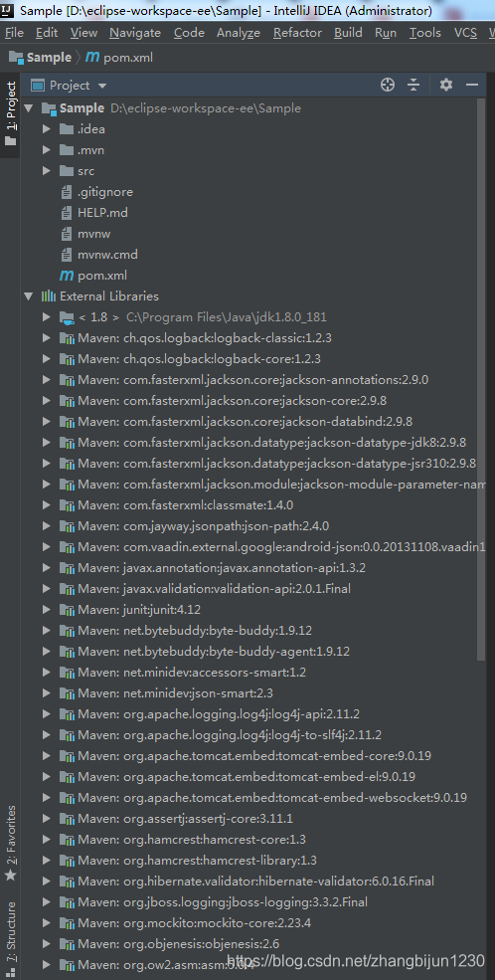This screenshot has width=495, height=980.
Task: Click the Locate/Scroll from Source target icon
Action: pos(388,85)
